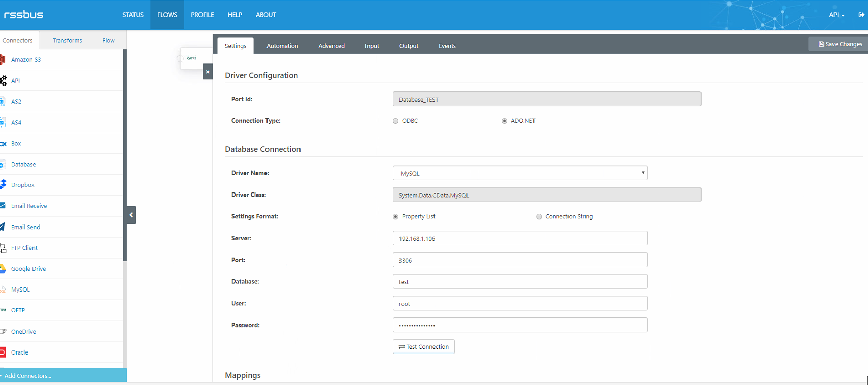Open the HELP menu
Screen dimensions: 868x385
tap(235, 15)
